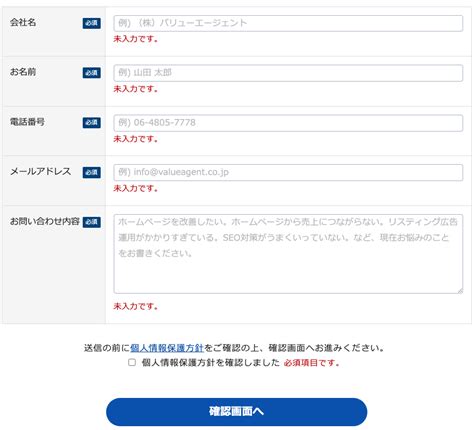This screenshot has width=474, height=430.
Task: Focus the お問い合わせ内容 textarea
Action: coord(288,254)
